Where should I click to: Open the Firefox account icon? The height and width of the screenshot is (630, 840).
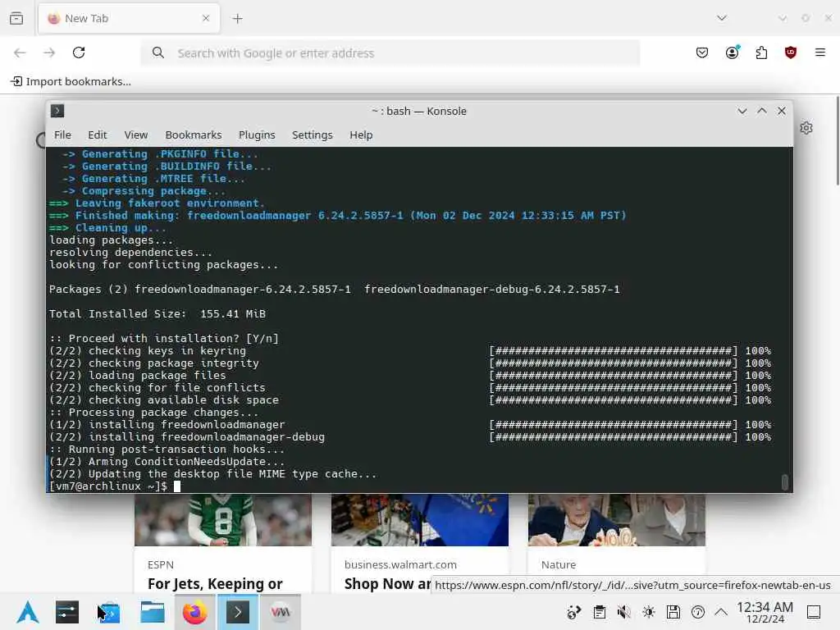tap(732, 52)
